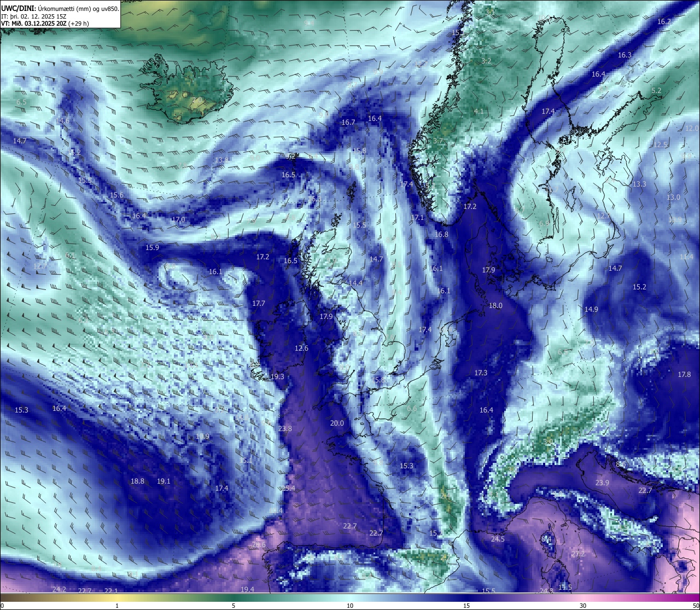This screenshot has height=610, width=700.
Task: Click the 17.0 value label
Action: [x=178, y=220]
